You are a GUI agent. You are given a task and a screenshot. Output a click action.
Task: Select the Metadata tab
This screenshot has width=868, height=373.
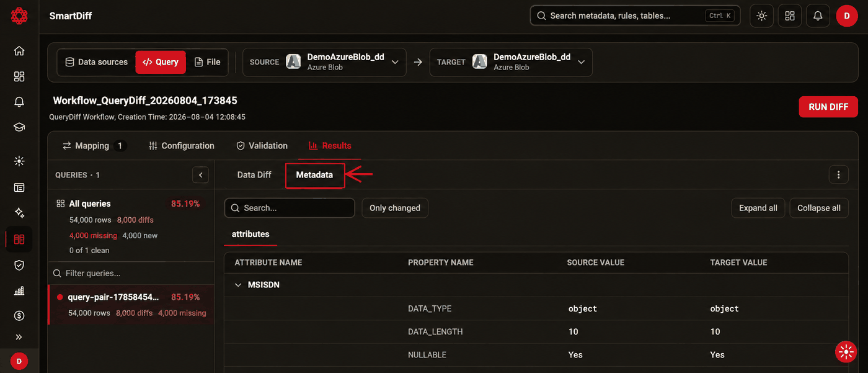[314, 175]
